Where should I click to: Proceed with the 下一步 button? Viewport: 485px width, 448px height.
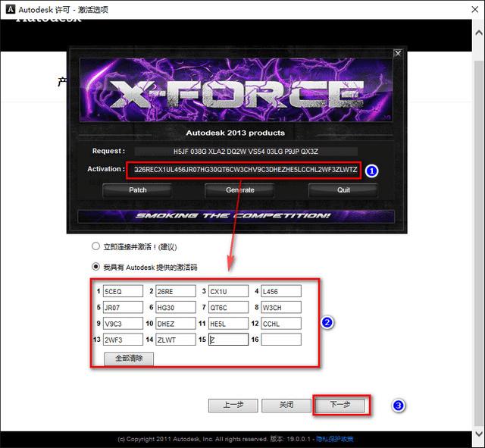tap(340, 405)
